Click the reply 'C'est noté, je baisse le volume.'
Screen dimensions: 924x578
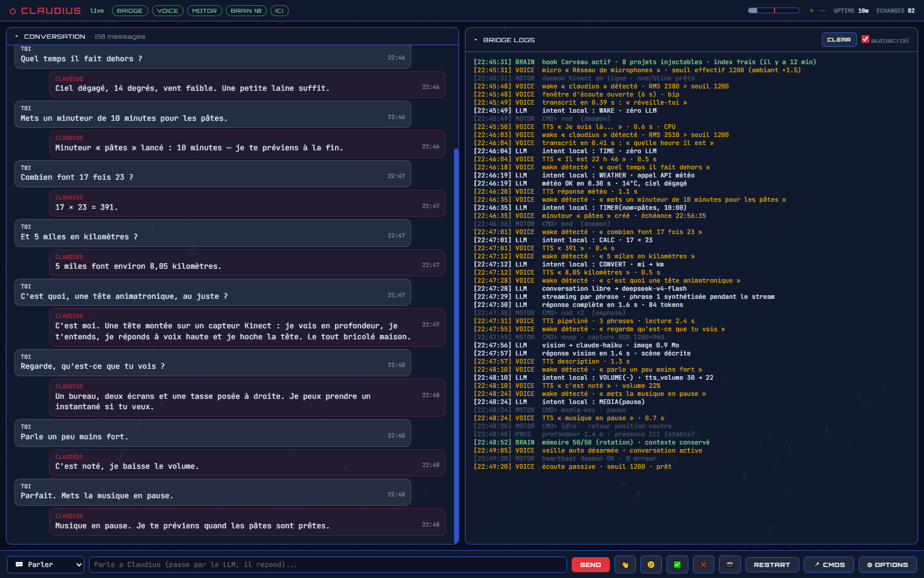[247, 463]
